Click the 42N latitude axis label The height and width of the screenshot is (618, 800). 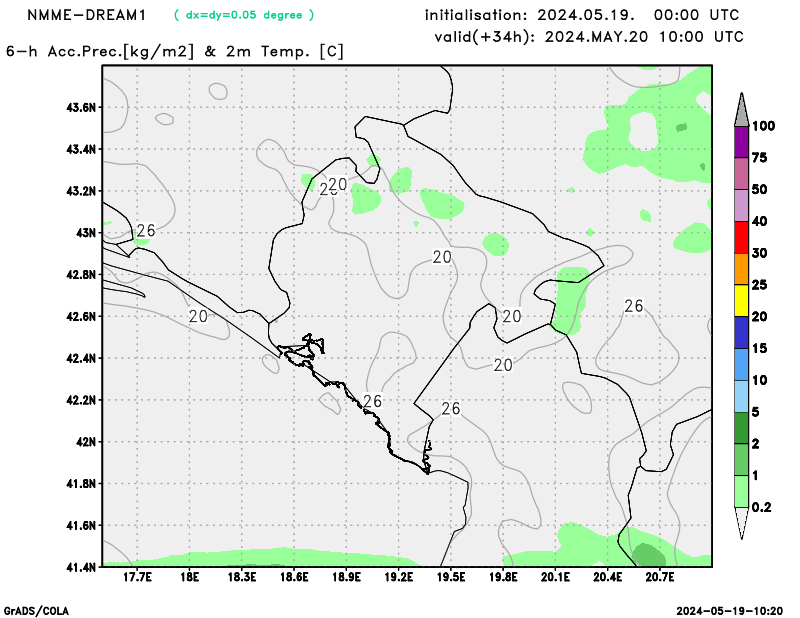pyautogui.click(x=85, y=441)
